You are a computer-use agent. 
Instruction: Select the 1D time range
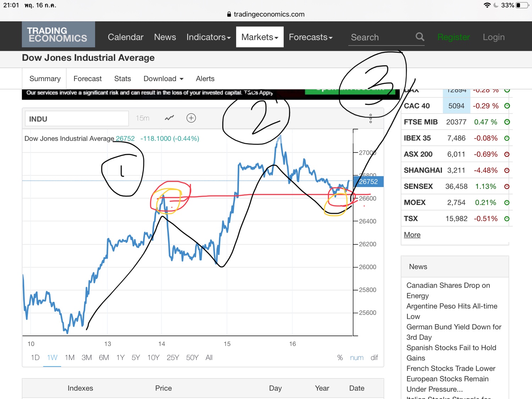pos(35,358)
